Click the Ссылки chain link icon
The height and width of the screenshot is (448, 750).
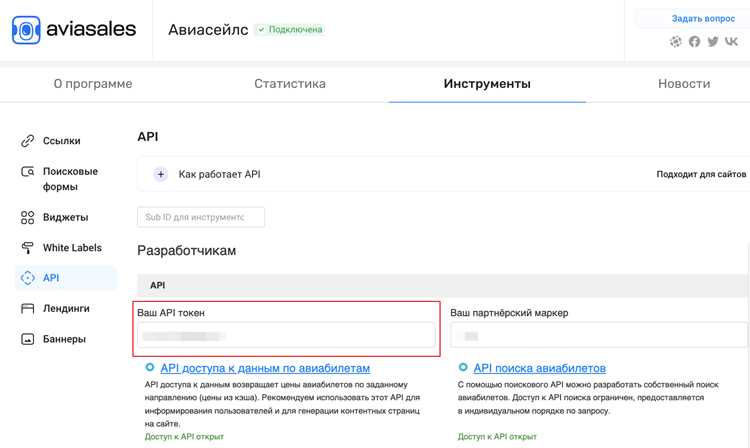[x=28, y=141]
